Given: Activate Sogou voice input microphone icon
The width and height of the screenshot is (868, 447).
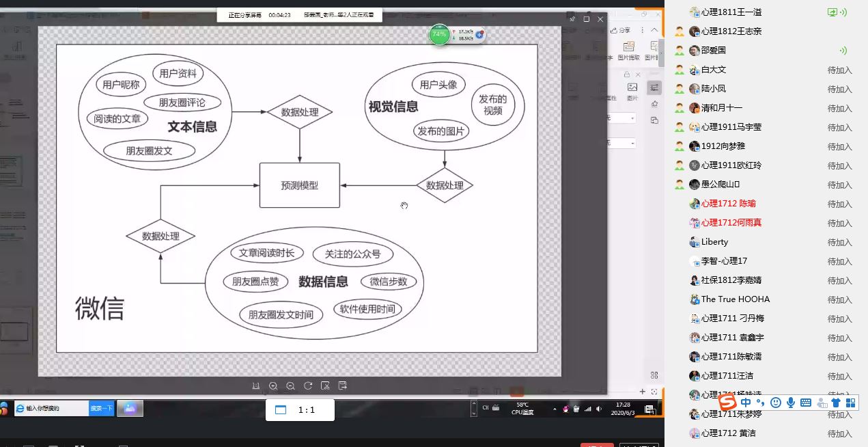Looking at the screenshot, I should point(791,403).
